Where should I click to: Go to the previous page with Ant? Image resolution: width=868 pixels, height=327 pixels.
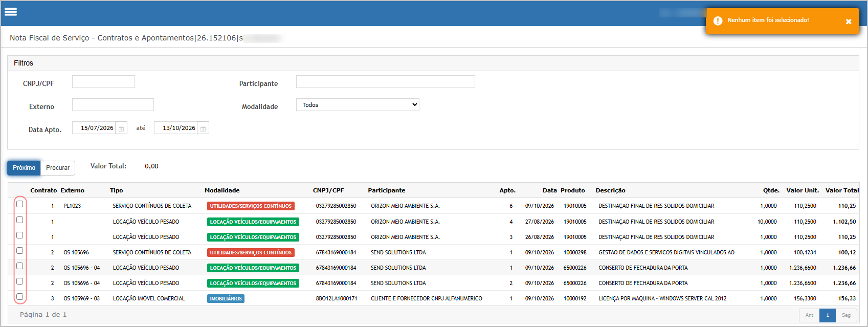tap(809, 315)
